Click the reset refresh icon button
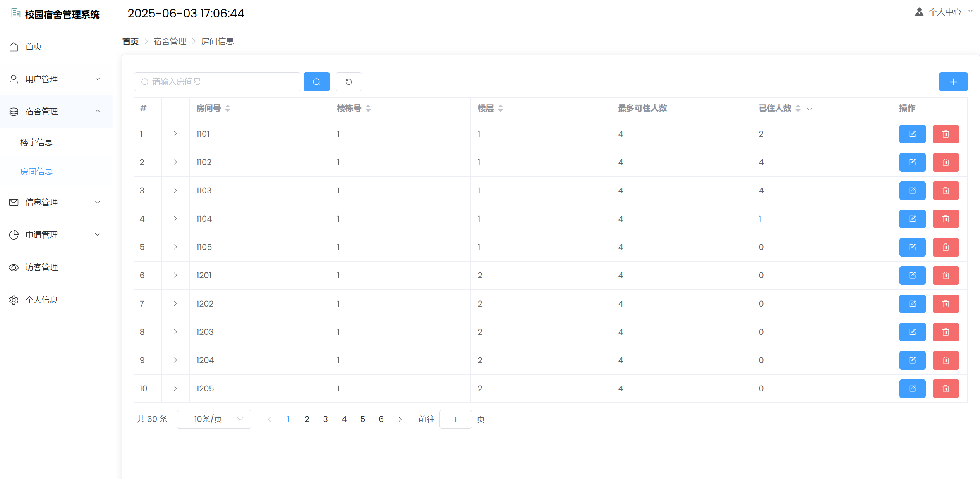 click(348, 82)
